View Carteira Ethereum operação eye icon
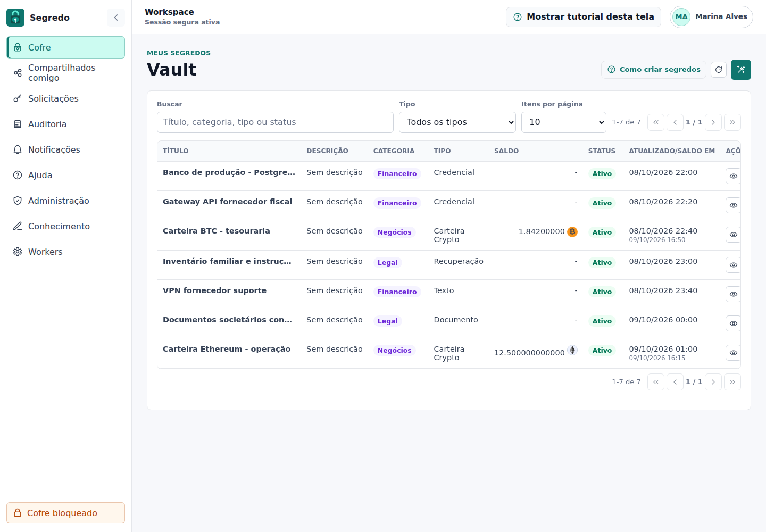Image resolution: width=766 pixels, height=532 pixels. click(x=734, y=353)
